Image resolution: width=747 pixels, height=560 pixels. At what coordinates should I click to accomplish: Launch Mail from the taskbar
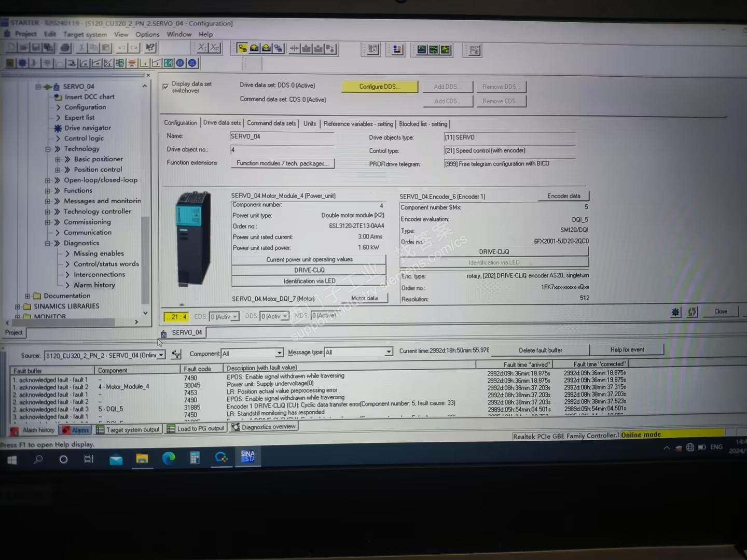click(116, 459)
